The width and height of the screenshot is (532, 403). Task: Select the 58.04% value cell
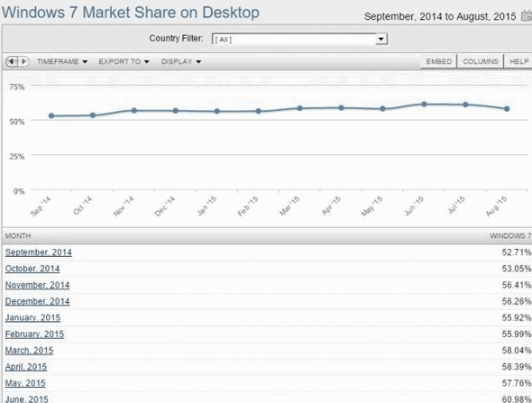tap(517, 351)
